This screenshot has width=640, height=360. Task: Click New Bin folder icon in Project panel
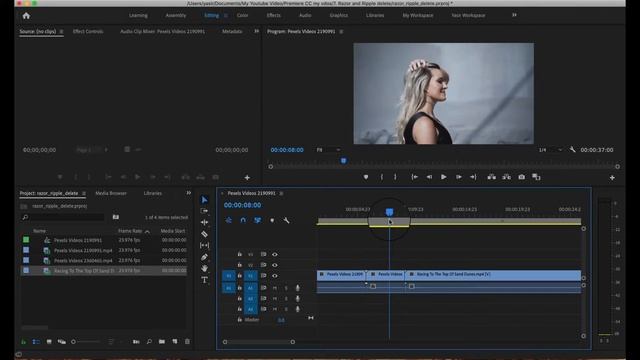[x=162, y=341]
